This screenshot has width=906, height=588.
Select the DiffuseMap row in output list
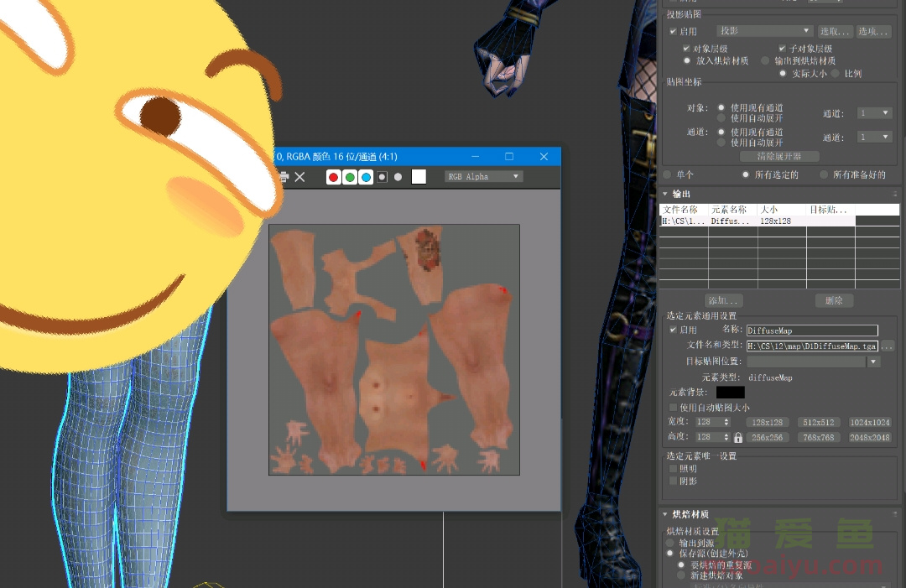point(733,221)
